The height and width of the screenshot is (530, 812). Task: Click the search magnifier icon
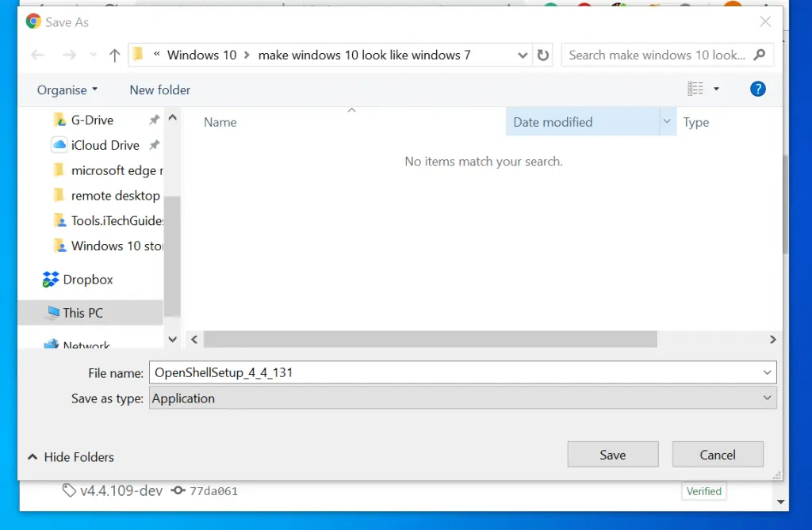click(760, 55)
